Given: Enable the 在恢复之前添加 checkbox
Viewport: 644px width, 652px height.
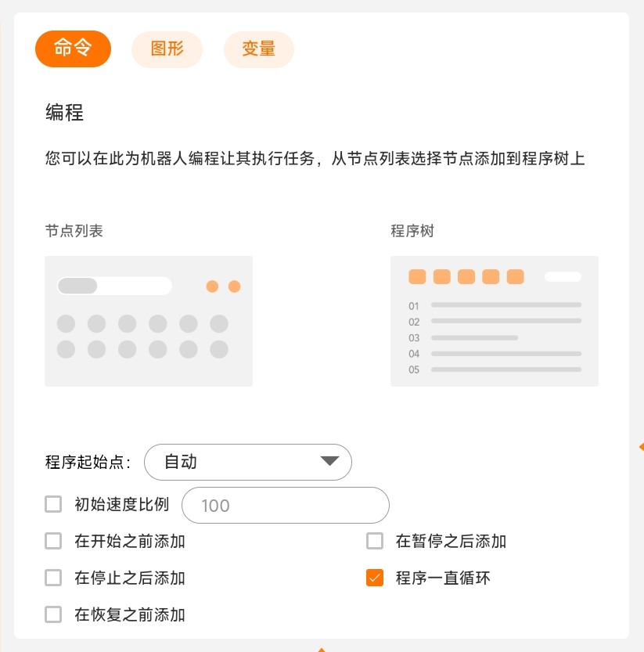Looking at the screenshot, I should pyautogui.click(x=53, y=614).
